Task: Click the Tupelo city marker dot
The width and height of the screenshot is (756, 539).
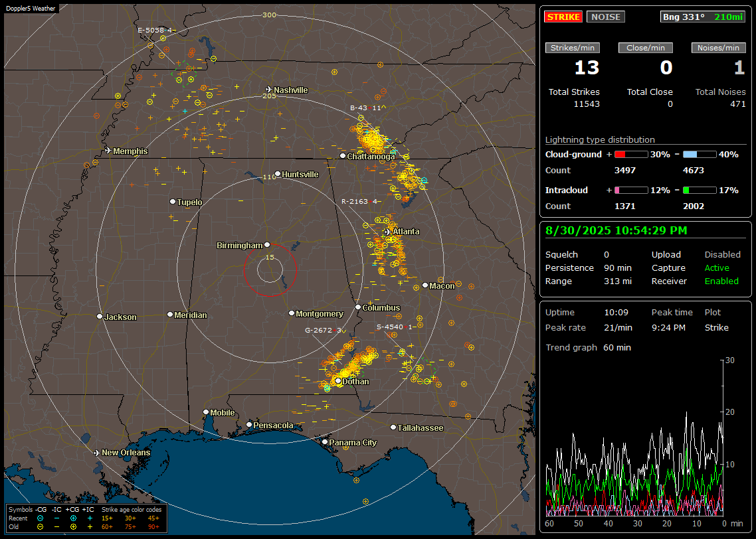Action: click(173, 201)
